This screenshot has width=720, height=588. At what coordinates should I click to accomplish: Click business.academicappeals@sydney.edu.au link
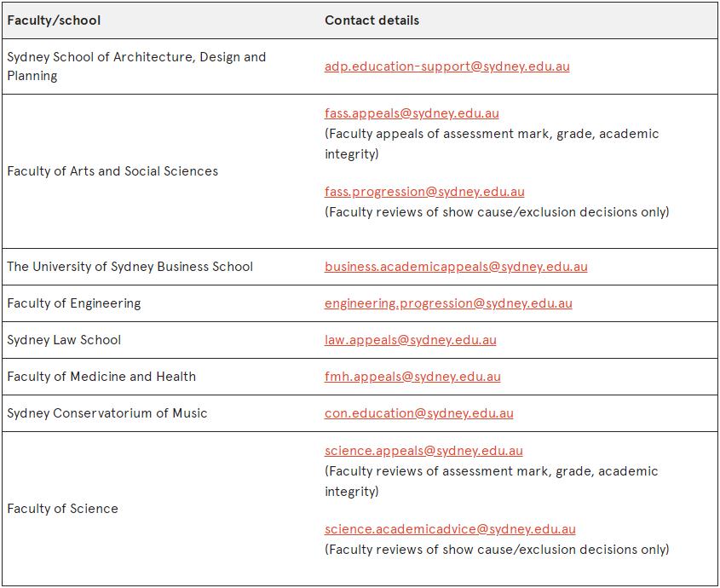[456, 267]
